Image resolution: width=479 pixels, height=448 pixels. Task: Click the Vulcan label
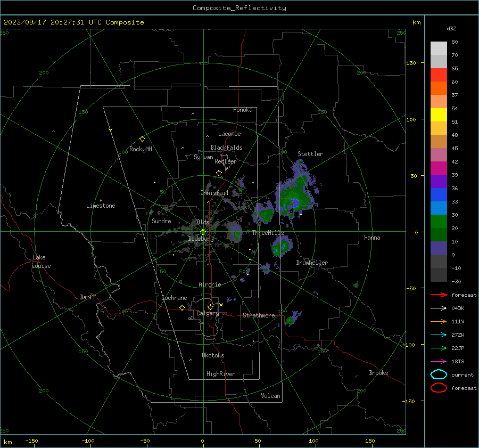coord(271,396)
